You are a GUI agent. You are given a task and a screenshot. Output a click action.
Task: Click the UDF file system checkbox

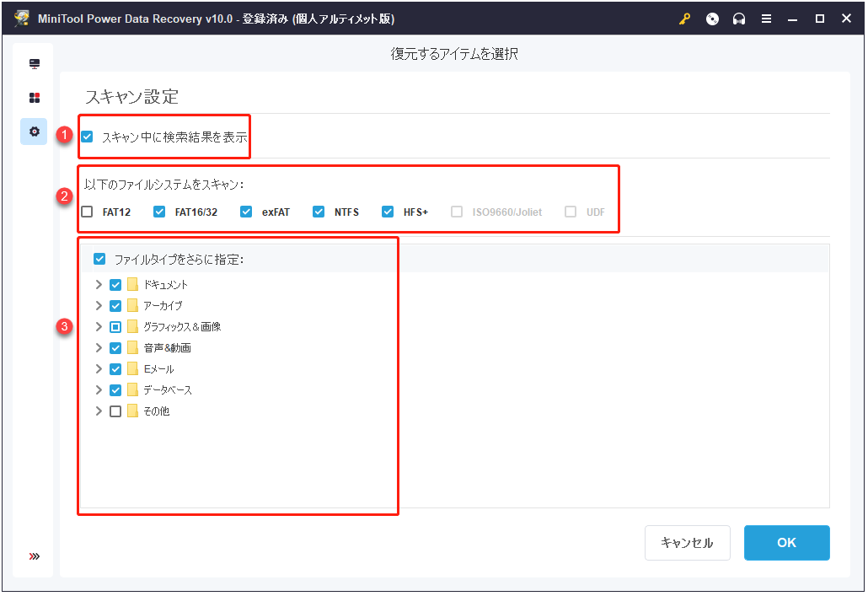(571, 212)
